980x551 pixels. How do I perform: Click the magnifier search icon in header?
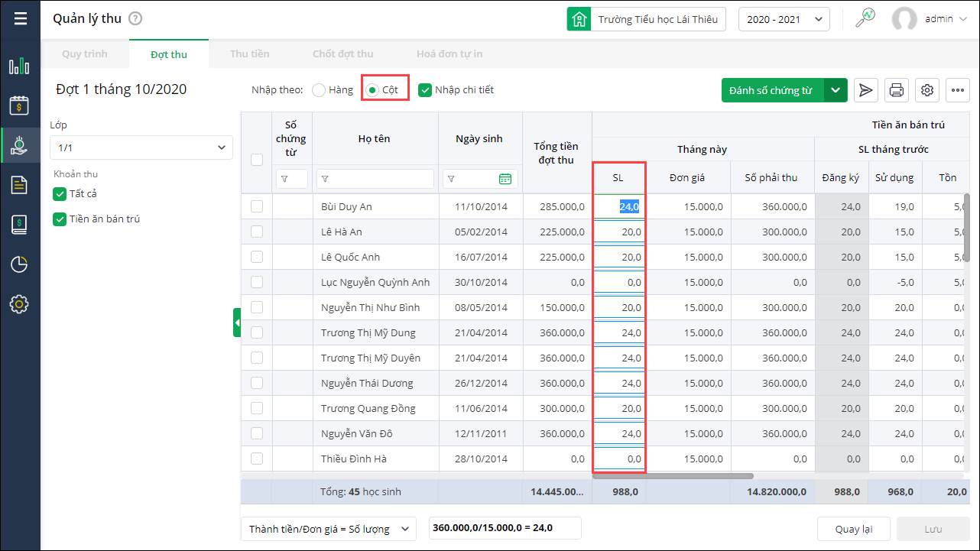[x=865, y=18]
